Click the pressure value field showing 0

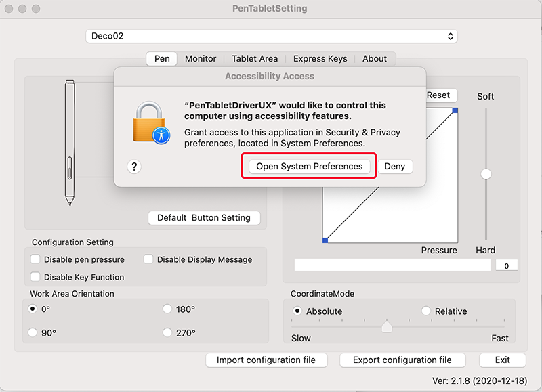[x=506, y=265]
